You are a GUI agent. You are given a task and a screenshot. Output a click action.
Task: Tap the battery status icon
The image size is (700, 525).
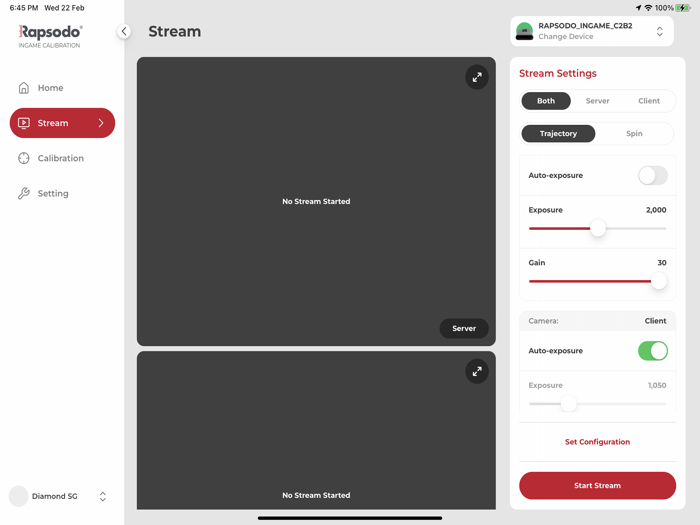683,8
